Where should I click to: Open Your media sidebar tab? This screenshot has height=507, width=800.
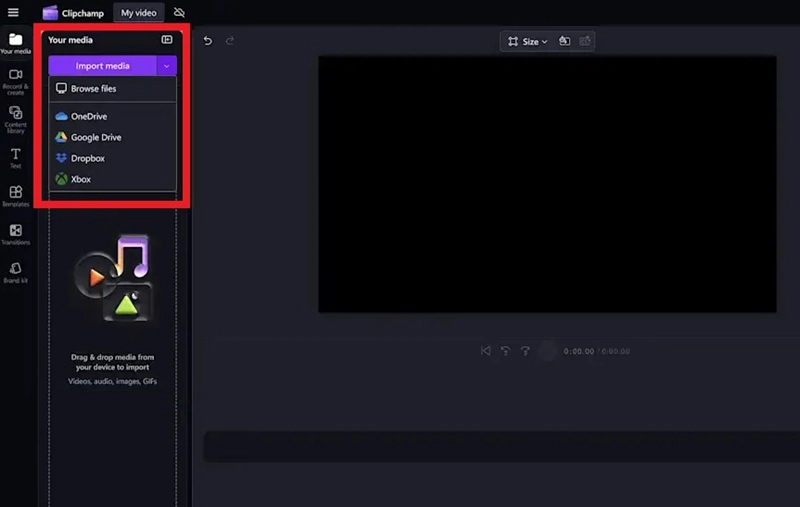coord(15,44)
